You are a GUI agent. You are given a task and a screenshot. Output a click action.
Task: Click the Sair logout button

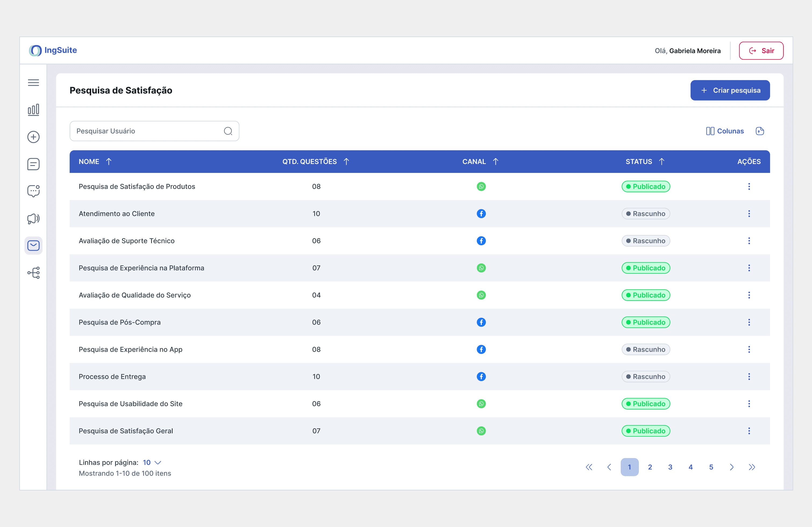point(761,51)
